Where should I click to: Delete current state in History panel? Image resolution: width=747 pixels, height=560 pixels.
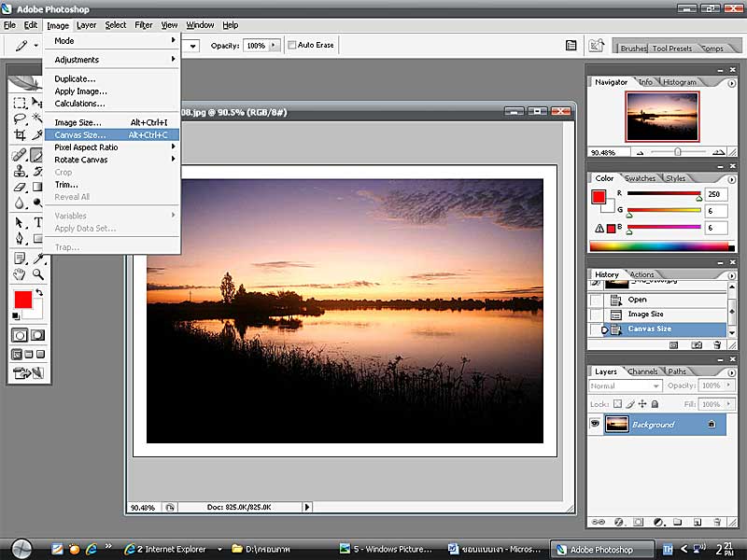(717, 345)
